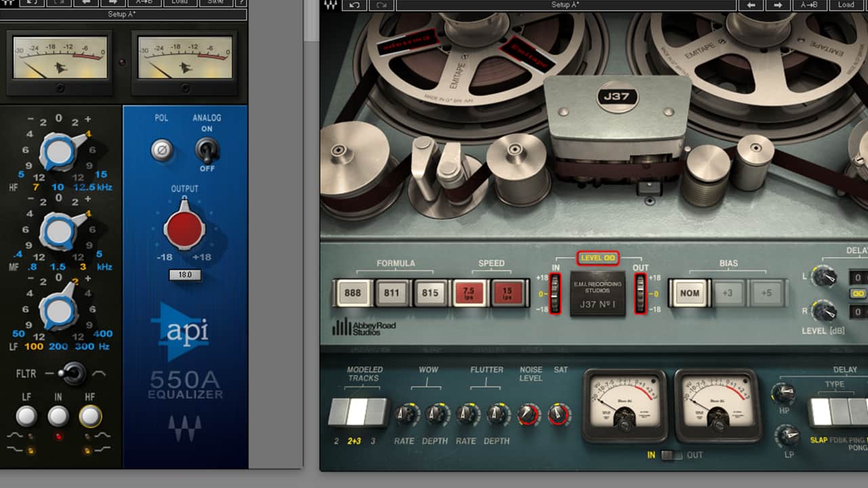Click the IN level slider on J37
The width and height of the screenshot is (868, 488).
pos(555,293)
